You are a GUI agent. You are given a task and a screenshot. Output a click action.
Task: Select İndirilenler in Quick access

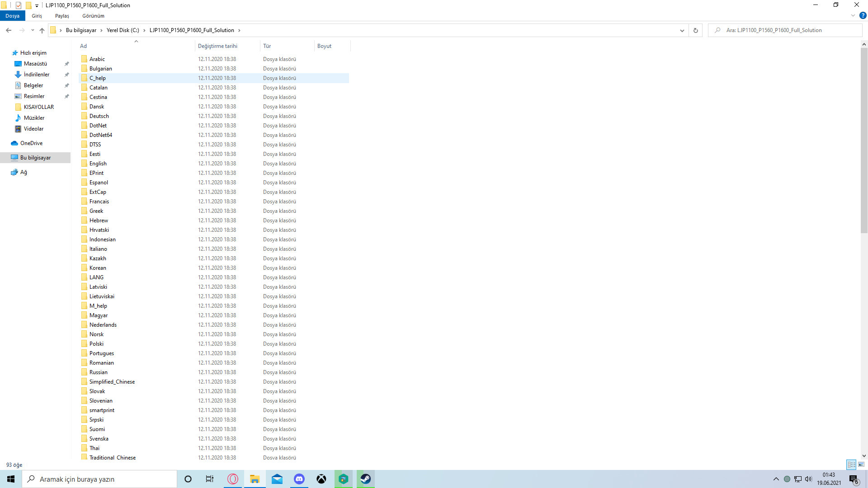[37, 75]
